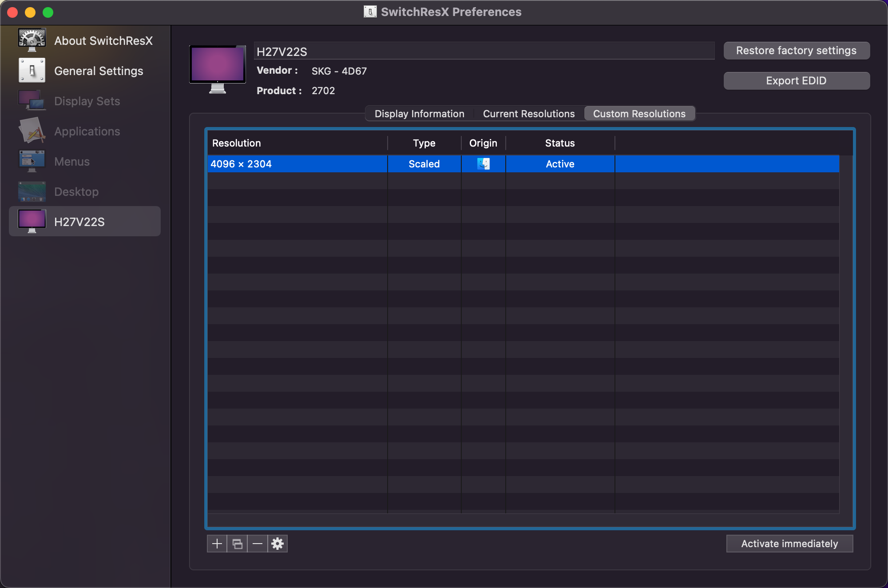Select the Custom Resolutions tab
Screen dimensions: 888x588
639,114
